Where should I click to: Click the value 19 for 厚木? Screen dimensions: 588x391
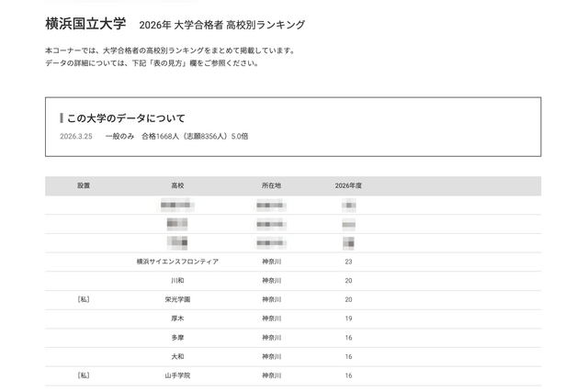348,318
